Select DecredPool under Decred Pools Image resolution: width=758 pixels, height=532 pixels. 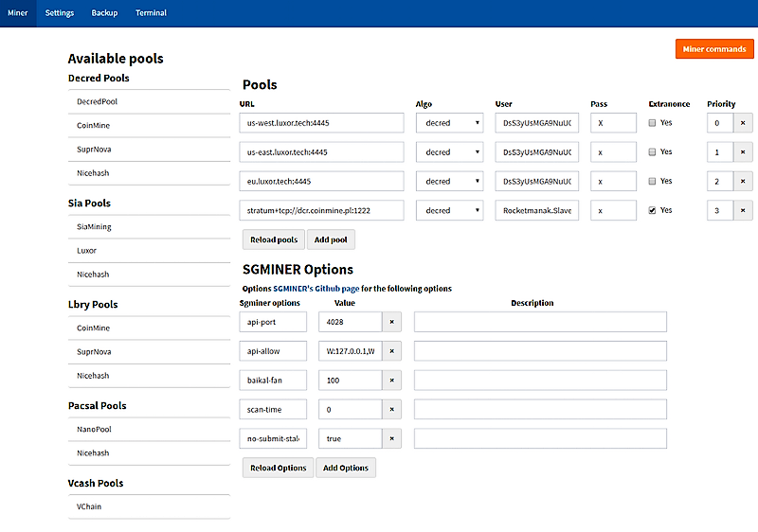(149, 102)
